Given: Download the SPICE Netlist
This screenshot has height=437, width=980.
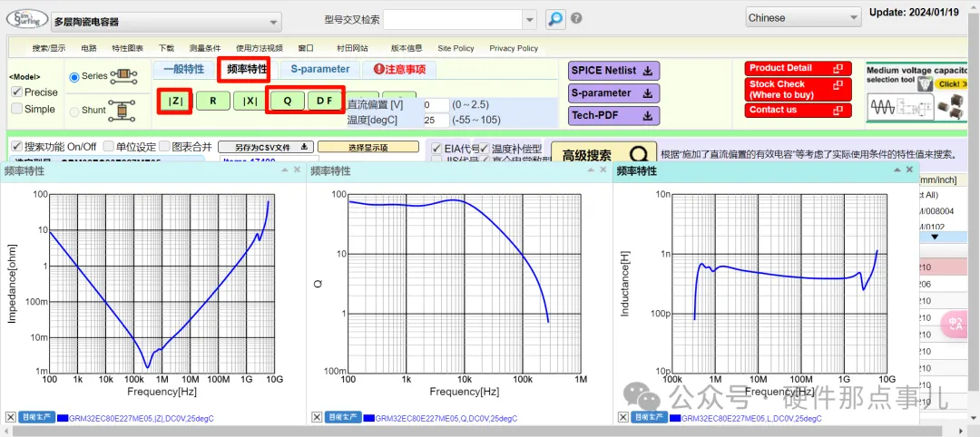Looking at the screenshot, I should (614, 71).
